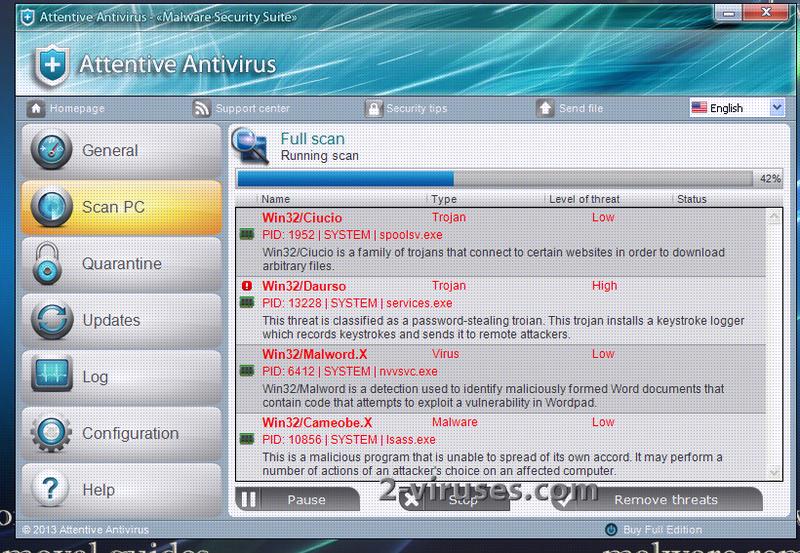Open the Configuration section
This screenshot has height=553, width=800.
click(121, 433)
